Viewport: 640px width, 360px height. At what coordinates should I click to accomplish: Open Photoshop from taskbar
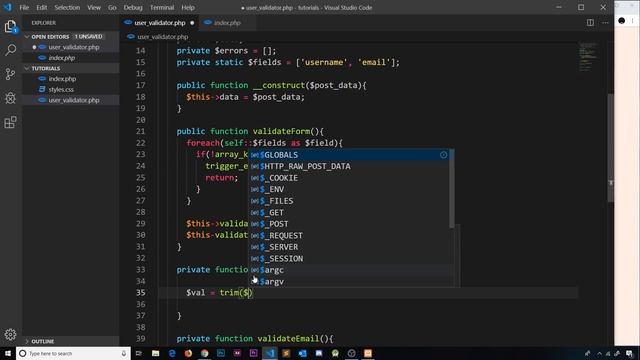(221, 353)
